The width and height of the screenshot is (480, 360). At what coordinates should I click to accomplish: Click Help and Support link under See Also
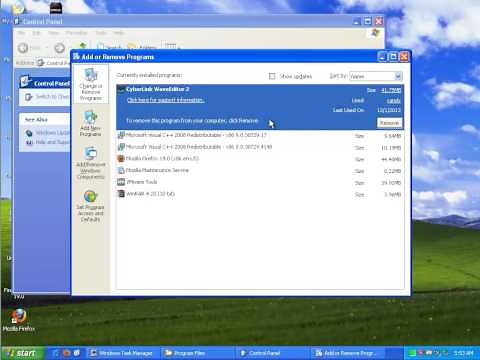coord(48,142)
